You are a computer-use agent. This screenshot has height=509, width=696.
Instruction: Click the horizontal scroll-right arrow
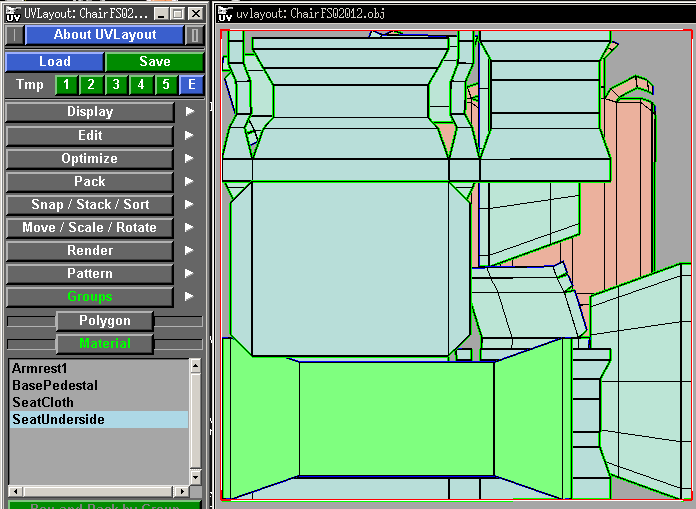[x=181, y=491]
